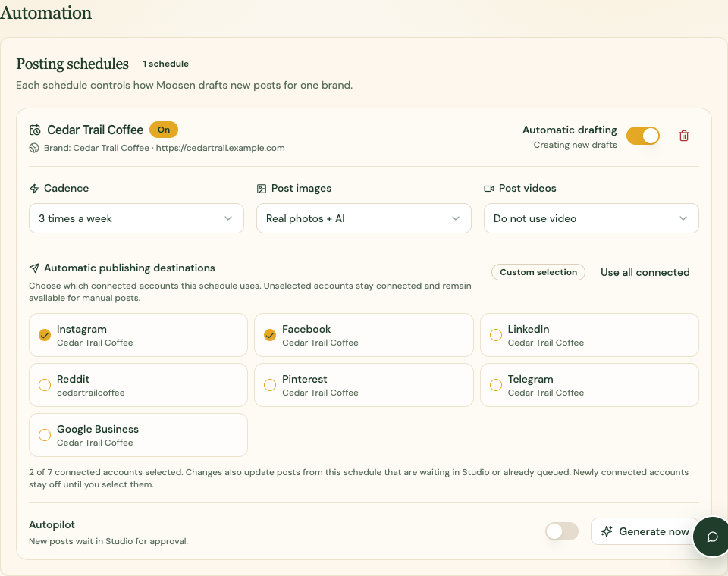Select the Google Business destination card
Image resolution: width=728 pixels, height=576 pixels.
coord(138,435)
